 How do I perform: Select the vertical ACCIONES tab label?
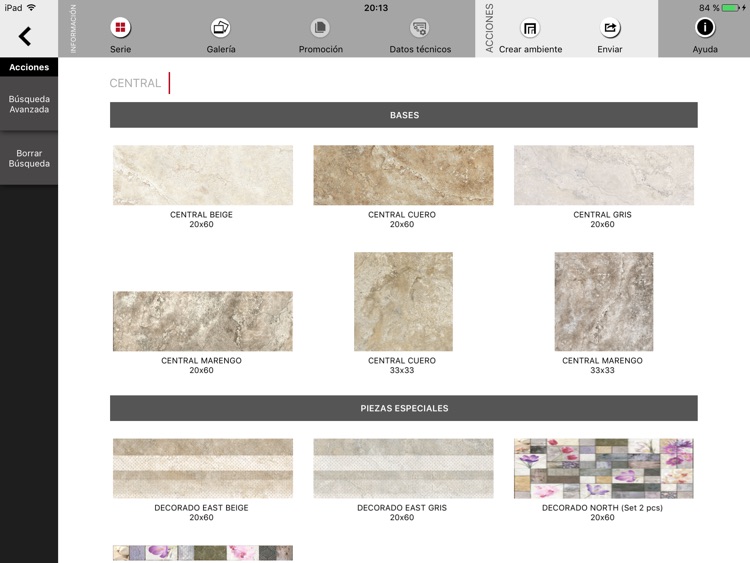[x=489, y=28]
